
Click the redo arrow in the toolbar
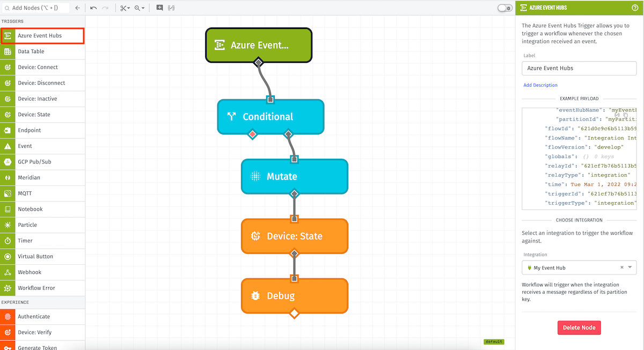click(105, 8)
